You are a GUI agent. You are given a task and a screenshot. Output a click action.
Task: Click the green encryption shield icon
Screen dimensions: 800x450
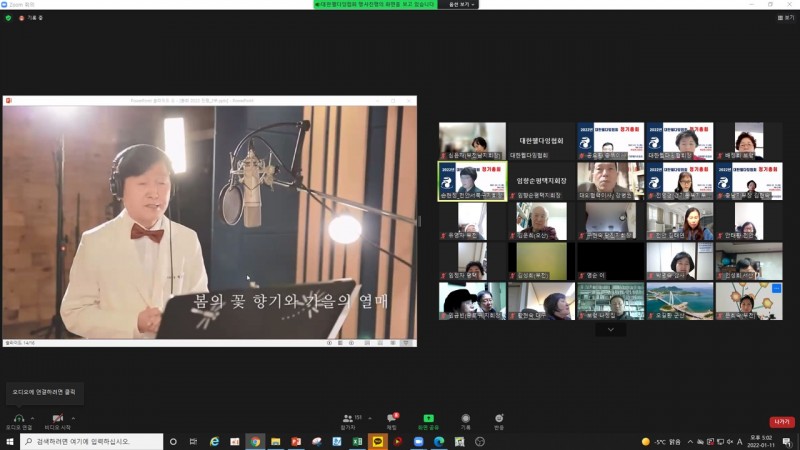(8, 18)
